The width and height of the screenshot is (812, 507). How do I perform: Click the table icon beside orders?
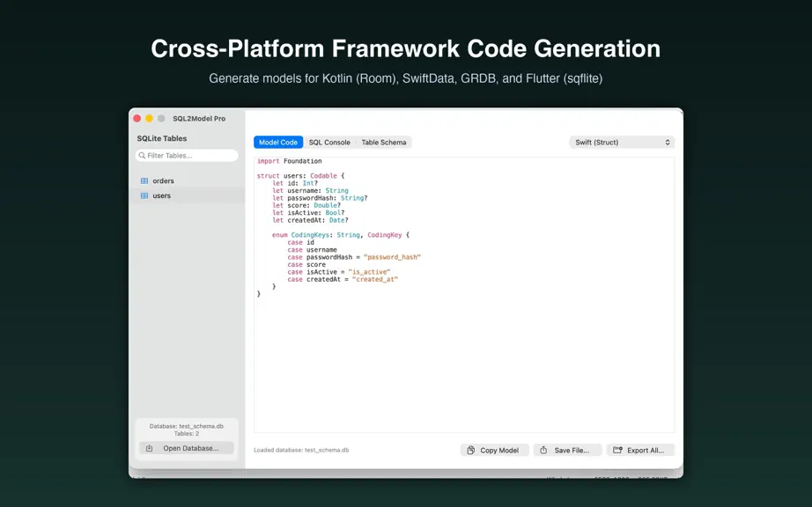point(144,180)
